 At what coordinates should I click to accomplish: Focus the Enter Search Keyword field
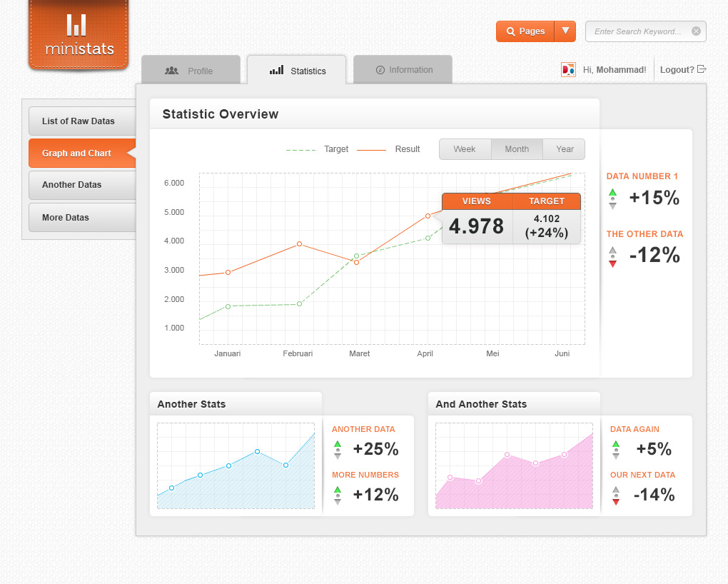click(x=637, y=31)
